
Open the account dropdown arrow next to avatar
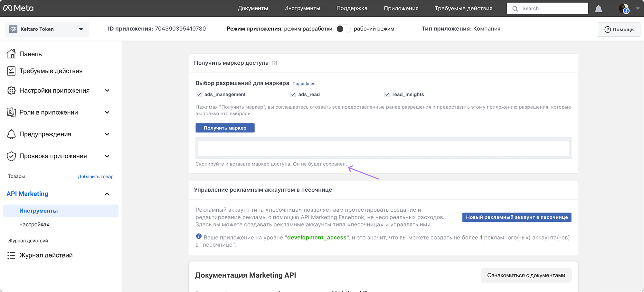pos(638,9)
